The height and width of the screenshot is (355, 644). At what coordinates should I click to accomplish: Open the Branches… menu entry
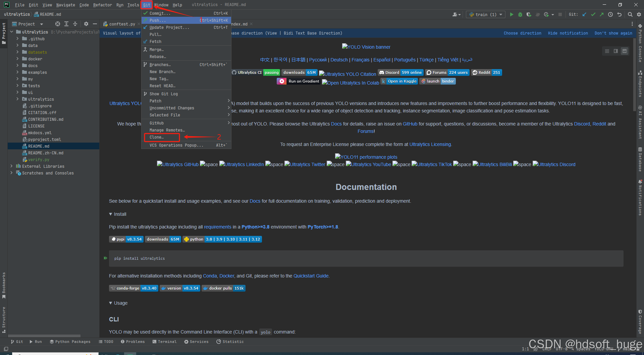click(x=186, y=65)
